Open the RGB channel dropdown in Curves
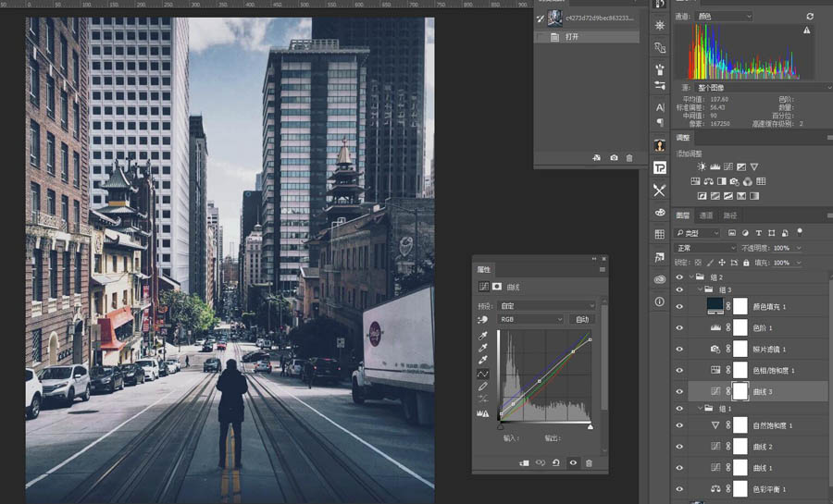This screenshot has width=833, height=504. click(x=530, y=319)
